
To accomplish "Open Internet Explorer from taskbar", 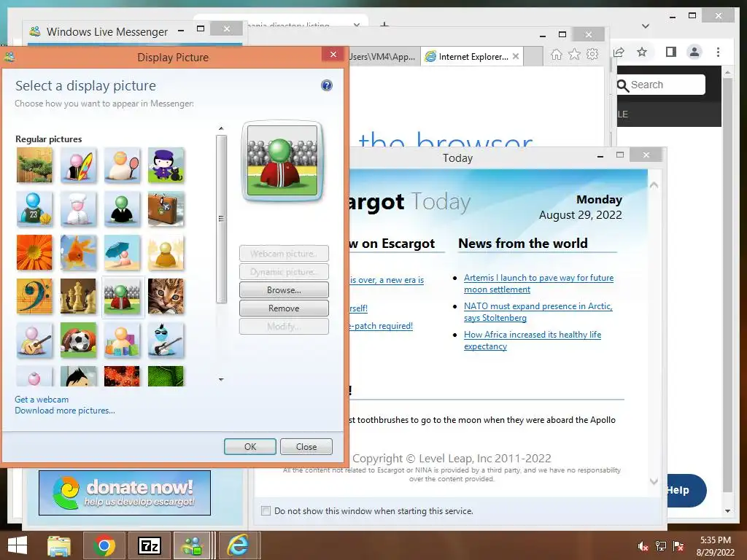I will coord(238,545).
